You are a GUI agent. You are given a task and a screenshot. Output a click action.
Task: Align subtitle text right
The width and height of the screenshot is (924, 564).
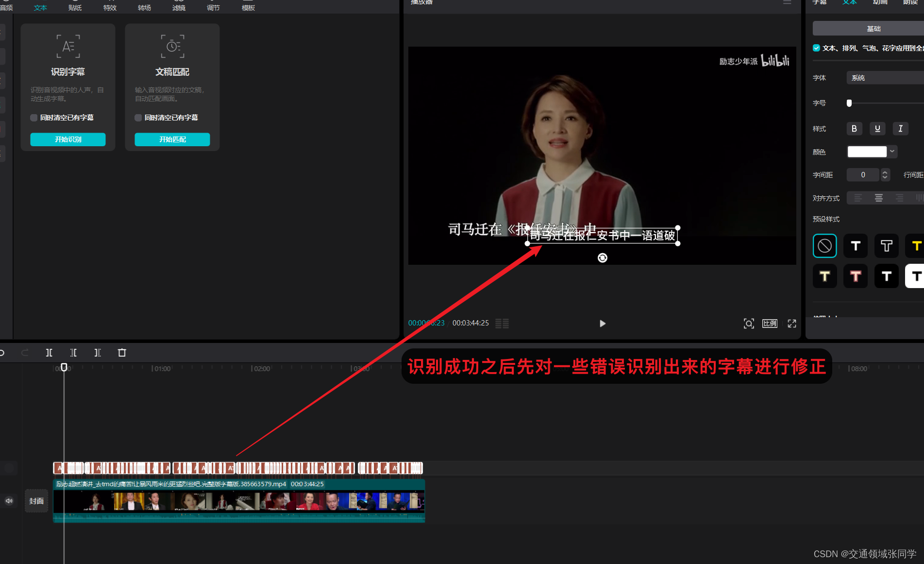[x=899, y=198]
